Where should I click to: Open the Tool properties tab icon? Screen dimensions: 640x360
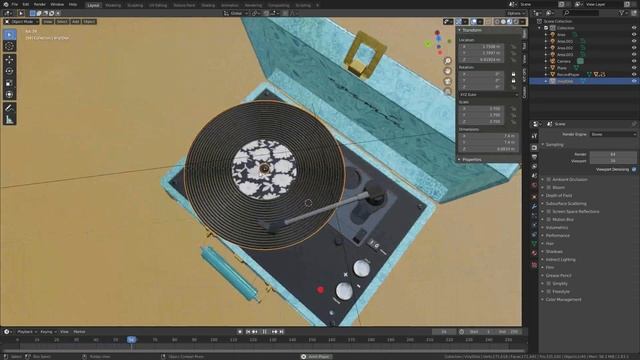point(534,136)
